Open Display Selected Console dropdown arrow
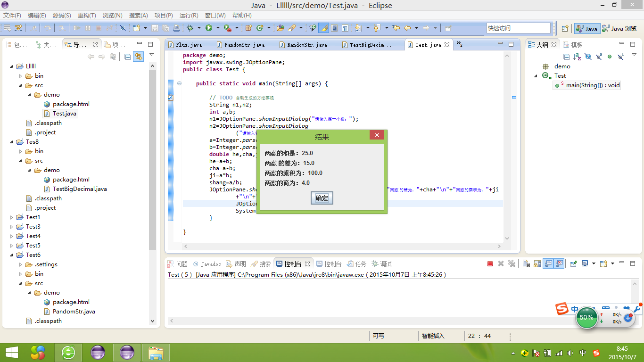This screenshot has width=644, height=362. coord(594,264)
